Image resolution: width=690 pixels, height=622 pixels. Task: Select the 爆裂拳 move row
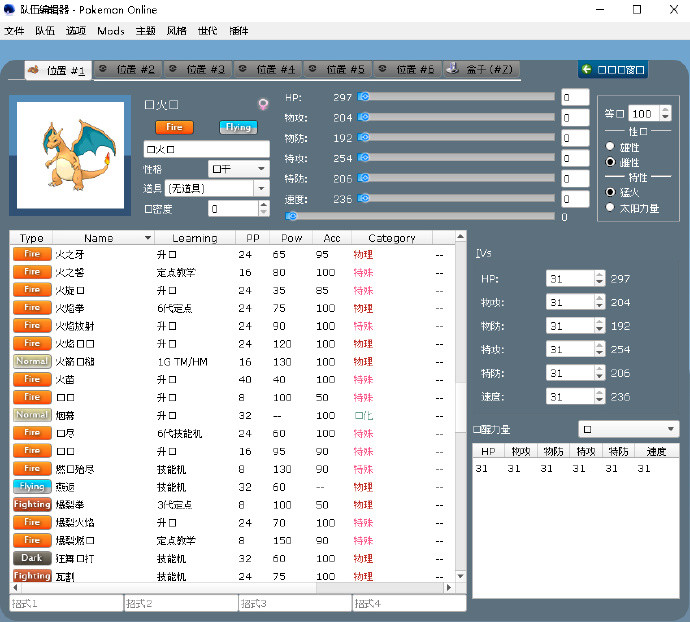(x=232, y=504)
